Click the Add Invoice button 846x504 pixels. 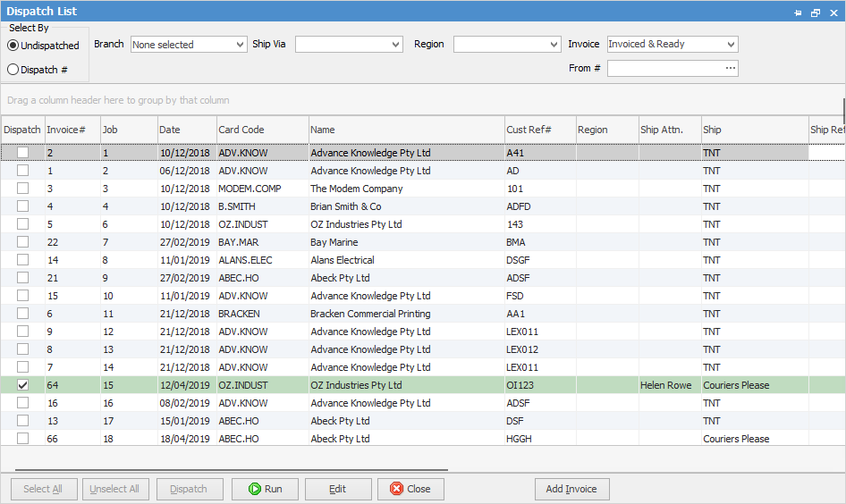(571, 489)
